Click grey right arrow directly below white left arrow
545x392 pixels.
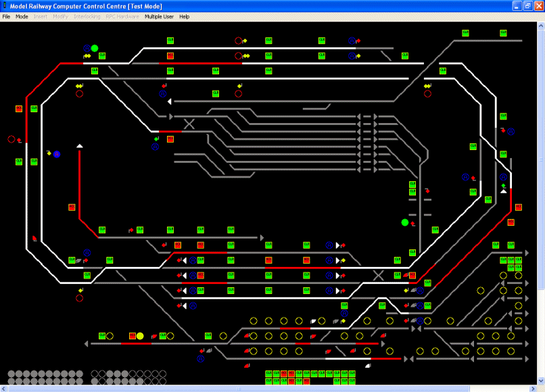pyautogui.click(x=170, y=117)
